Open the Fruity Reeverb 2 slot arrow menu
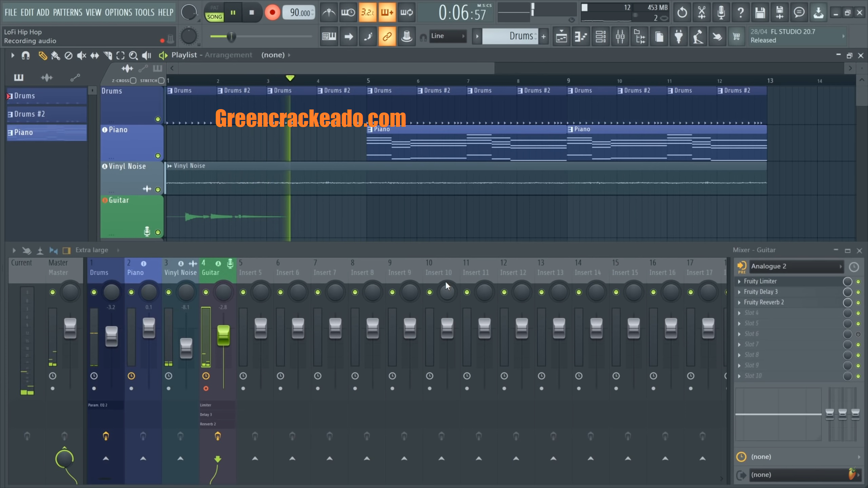868x488 pixels. [x=739, y=302]
